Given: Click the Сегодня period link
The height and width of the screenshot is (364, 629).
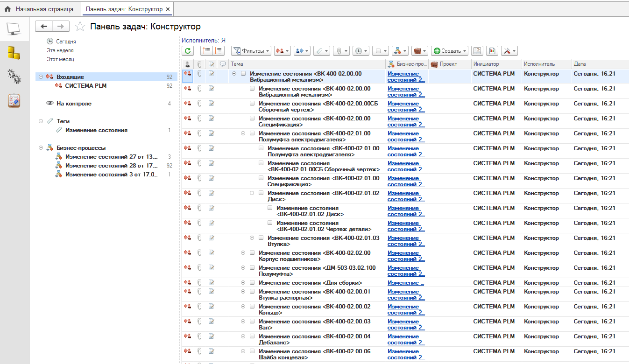Looking at the screenshot, I should pos(66,42).
